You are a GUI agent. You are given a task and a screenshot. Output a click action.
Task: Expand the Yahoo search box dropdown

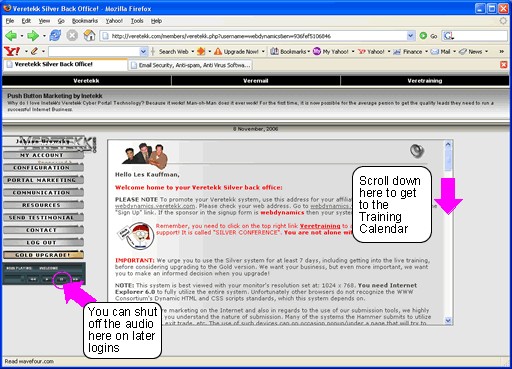tap(143, 52)
